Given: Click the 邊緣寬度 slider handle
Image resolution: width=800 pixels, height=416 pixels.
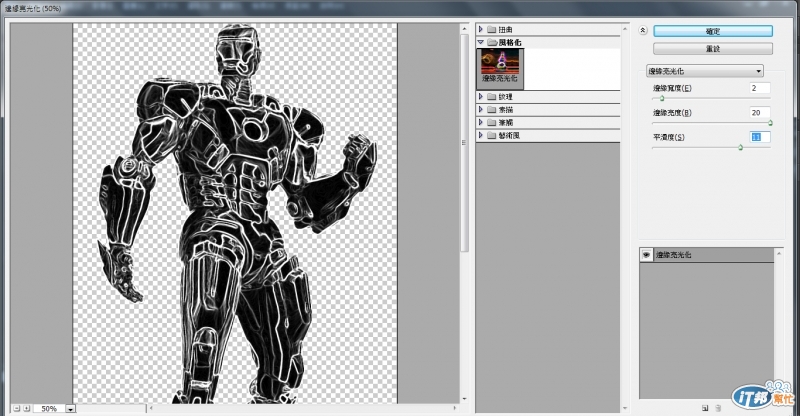Looking at the screenshot, I should (662, 98).
